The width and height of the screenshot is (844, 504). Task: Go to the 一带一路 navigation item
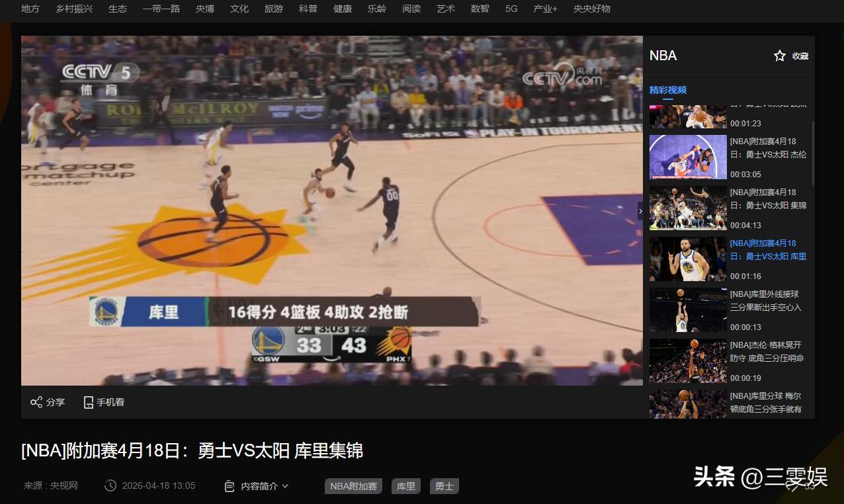(x=161, y=9)
